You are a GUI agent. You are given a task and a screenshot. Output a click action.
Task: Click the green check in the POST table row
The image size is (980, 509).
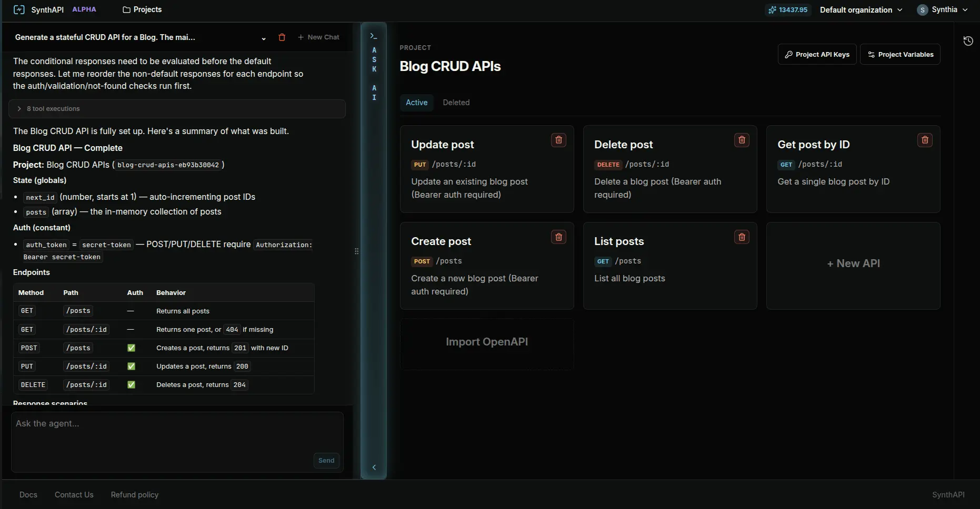click(x=131, y=348)
